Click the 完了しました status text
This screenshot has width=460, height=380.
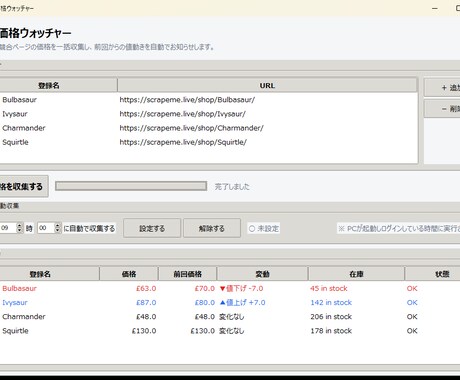click(232, 187)
